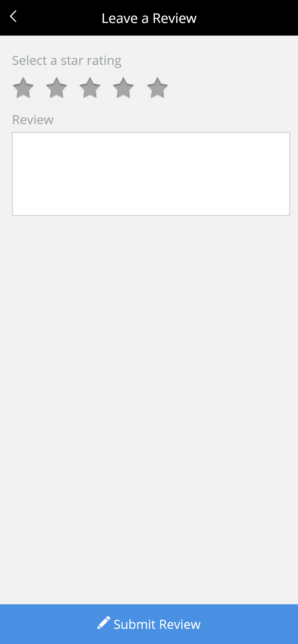Set the maximum star rating
Screen dimensions: 298x644
coord(157,88)
